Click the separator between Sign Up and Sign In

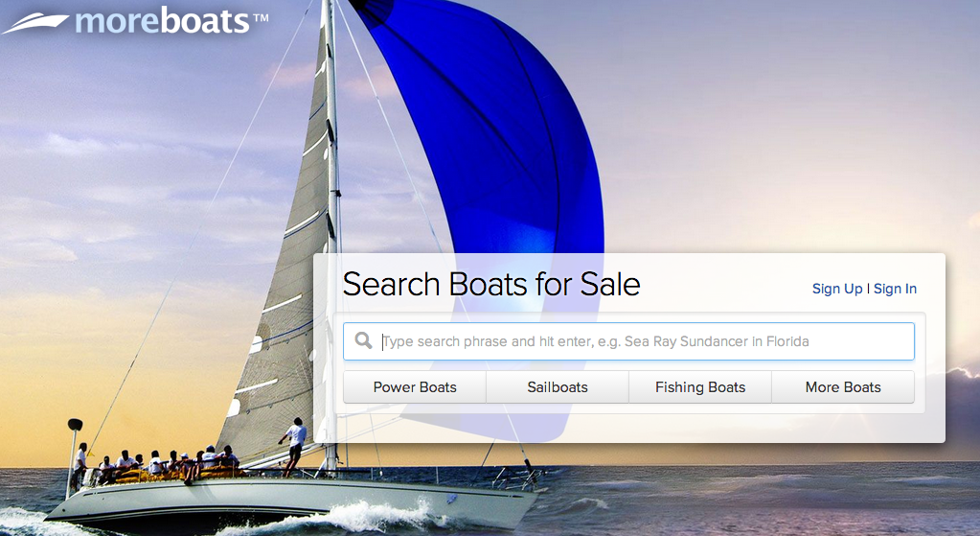pyautogui.click(x=868, y=289)
